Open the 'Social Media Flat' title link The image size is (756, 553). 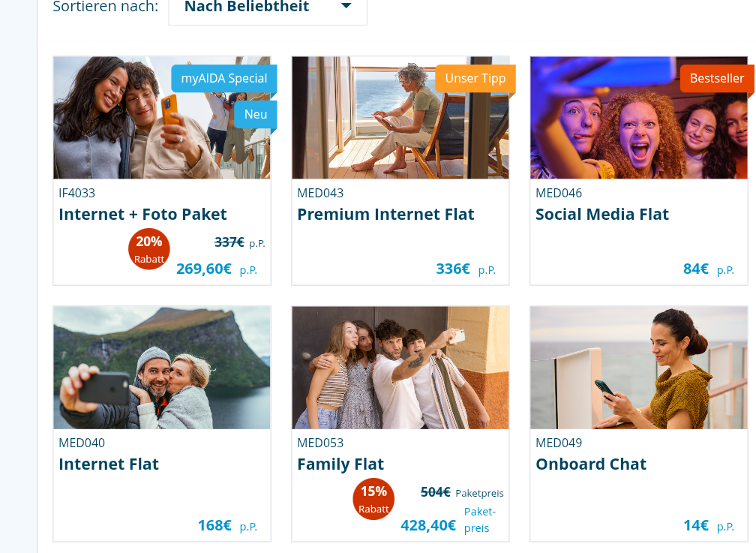pyautogui.click(x=602, y=215)
